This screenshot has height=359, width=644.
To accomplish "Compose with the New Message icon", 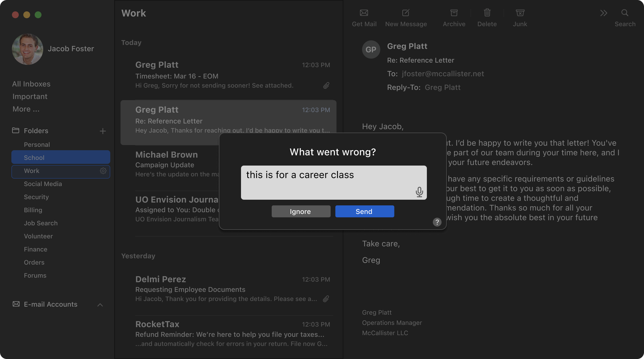I will coord(406,13).
